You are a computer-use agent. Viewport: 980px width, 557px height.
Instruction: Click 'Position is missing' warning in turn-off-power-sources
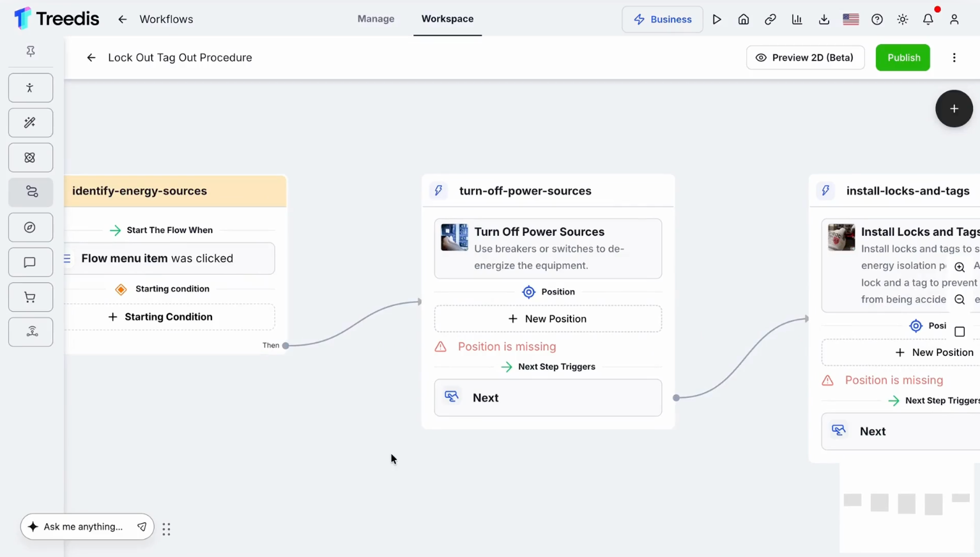click(507, 347)
